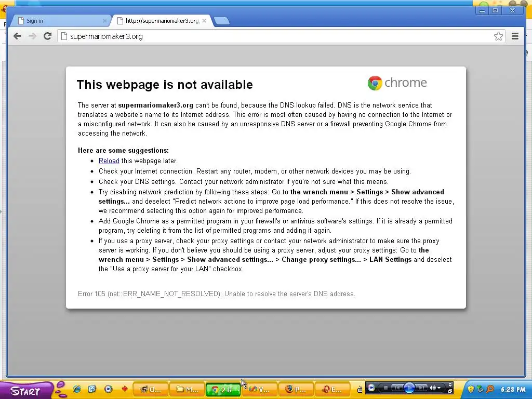Image resolution: width=532 pixels, height=399 pixels.
Task: Stop playback in Media Player toolbar
Action: click(x=386, y=388)
